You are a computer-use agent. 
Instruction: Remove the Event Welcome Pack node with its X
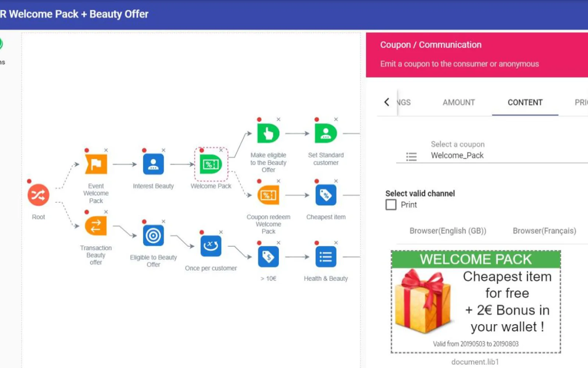[106, 150]
